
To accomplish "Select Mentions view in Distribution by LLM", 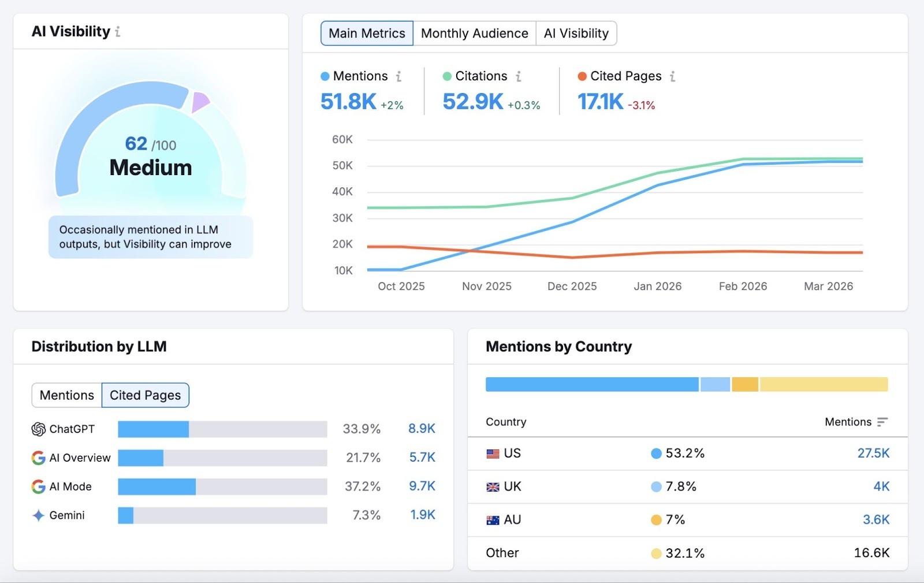I will coord(66,395).
